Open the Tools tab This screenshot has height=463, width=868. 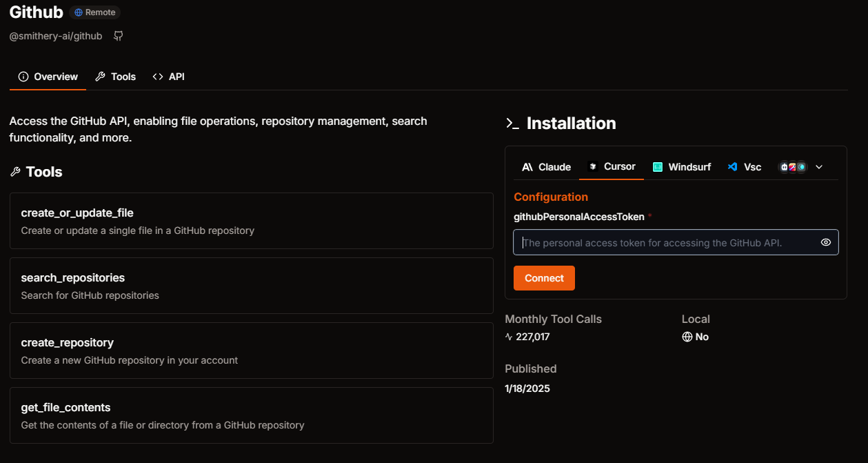pos(116,77)
